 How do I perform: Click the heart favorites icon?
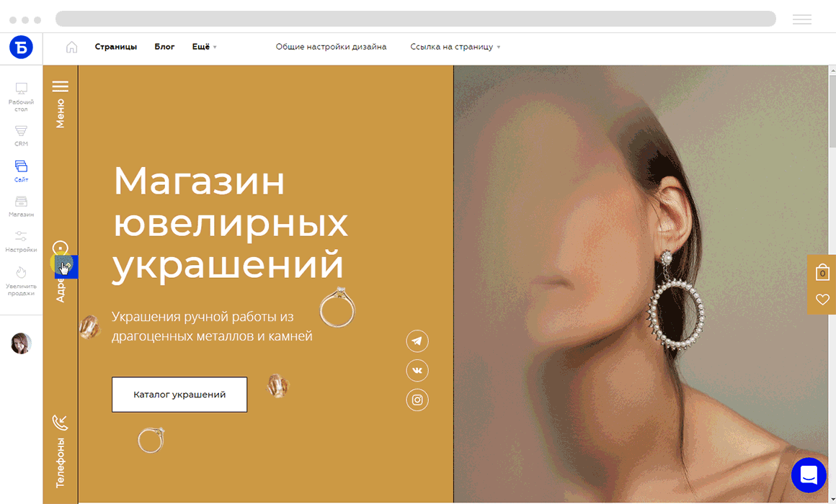(822, 300)
